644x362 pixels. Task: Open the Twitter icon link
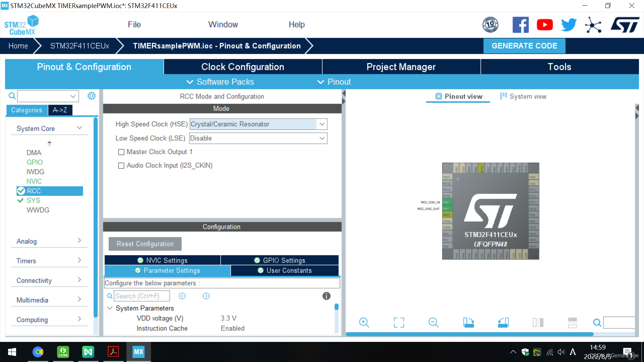pos(569,25)
